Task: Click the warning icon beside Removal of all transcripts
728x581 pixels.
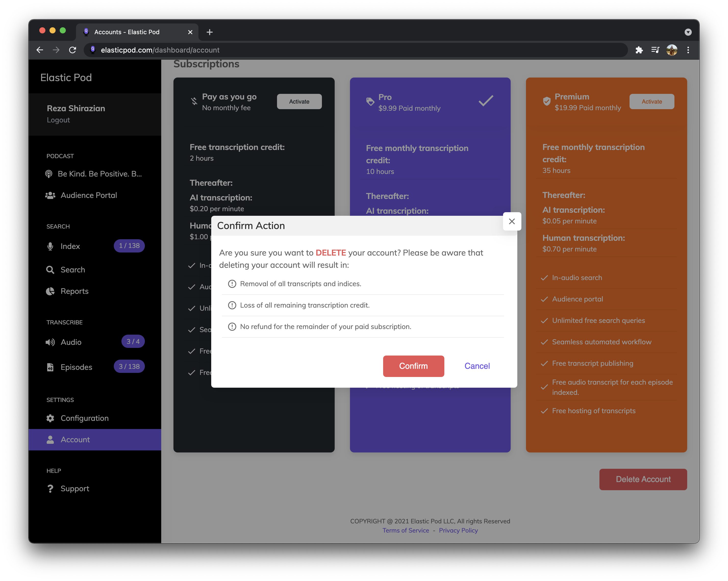Action: coord(232,284)
